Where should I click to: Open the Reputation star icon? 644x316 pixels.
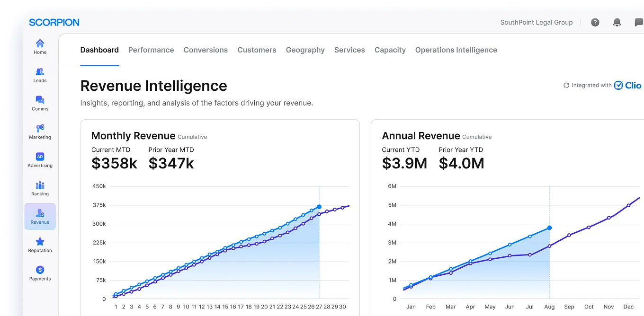pyautogui.click(x=40, y=242)
